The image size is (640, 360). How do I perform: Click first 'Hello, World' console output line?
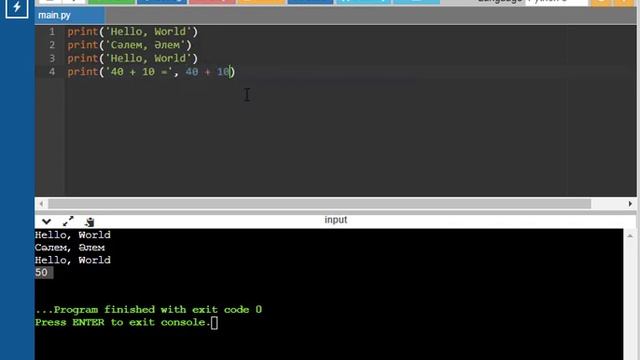73,235
